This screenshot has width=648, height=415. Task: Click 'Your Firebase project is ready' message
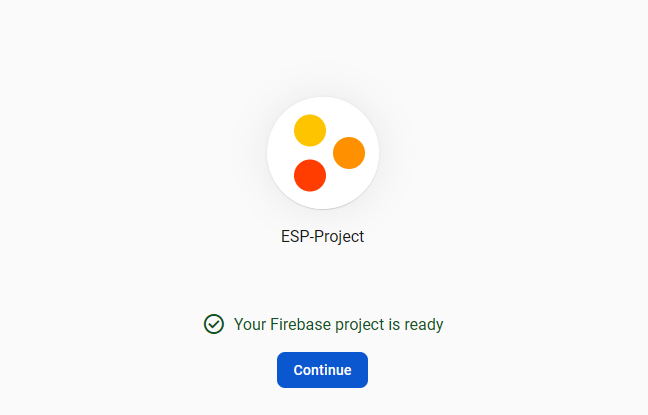[x=338, y=324]
